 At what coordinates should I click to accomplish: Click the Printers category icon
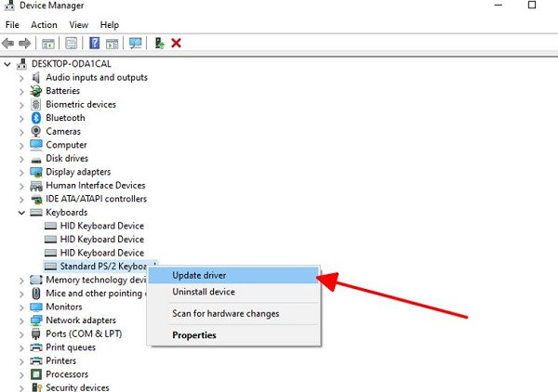point(36,360)
